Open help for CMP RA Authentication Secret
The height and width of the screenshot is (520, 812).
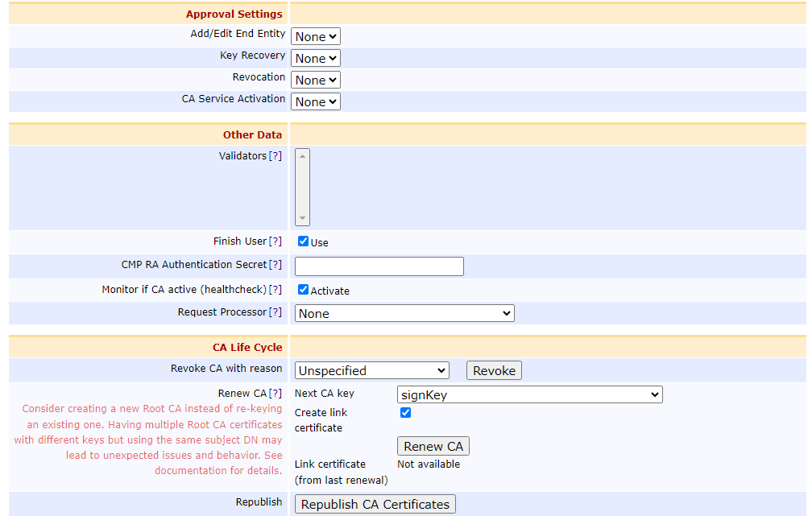point(275,265)
